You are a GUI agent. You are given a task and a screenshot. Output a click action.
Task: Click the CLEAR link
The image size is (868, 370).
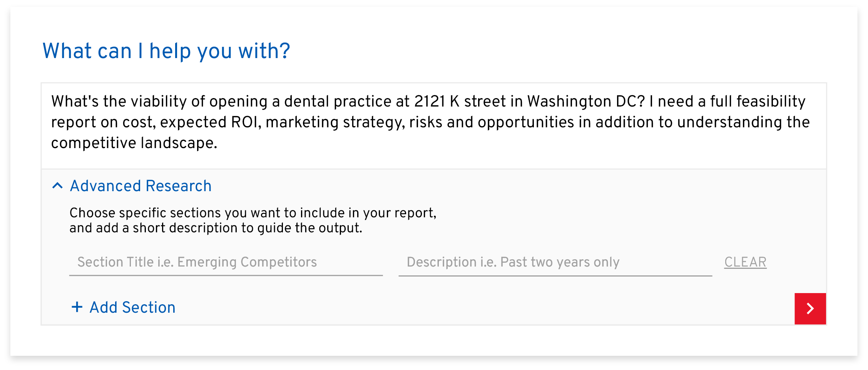pos(745,262)
